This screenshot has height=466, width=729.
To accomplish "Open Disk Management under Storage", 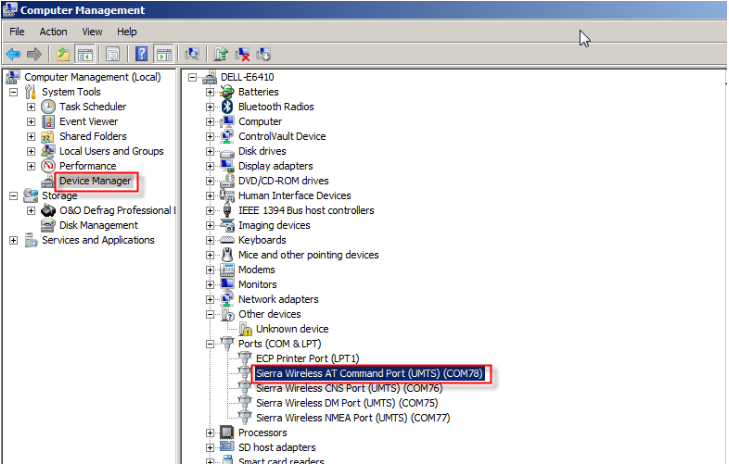I will [x=98, y=225].
